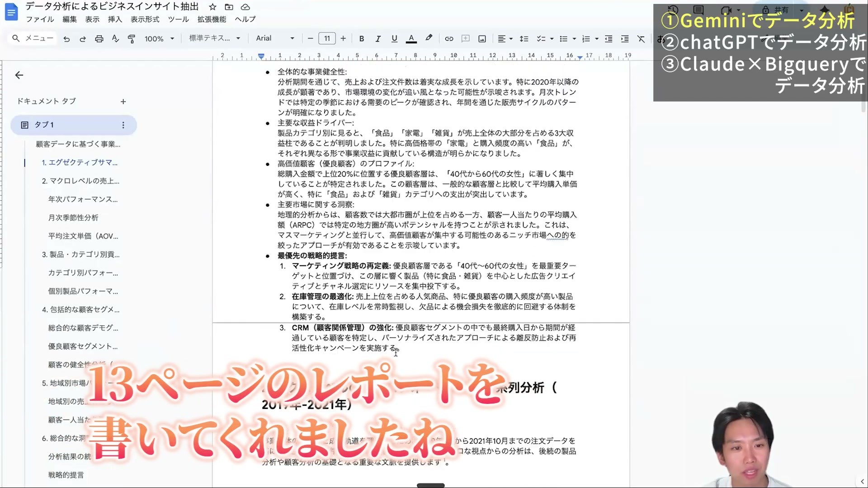This screenshot has width=868, height=488.
Task: Open the Arial font dropdown
Action: pyautogui.click(x=275, y=38)
